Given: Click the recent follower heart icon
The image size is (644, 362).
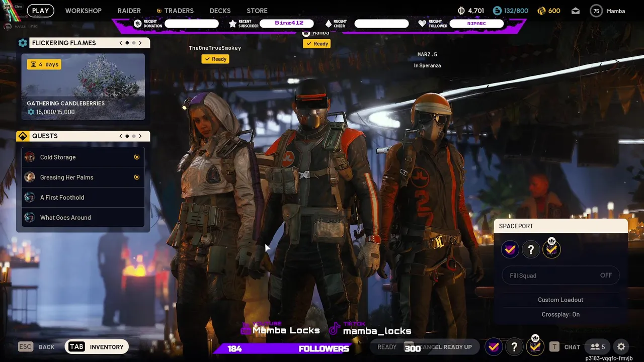Looking at the screenshot, I should coord(422,24).
